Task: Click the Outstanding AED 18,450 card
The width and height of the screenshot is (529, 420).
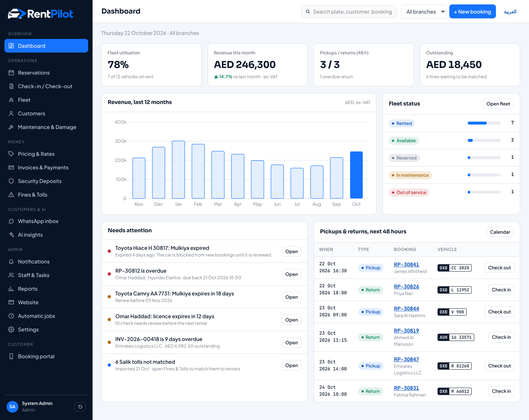Action: (x=470, y=65)
